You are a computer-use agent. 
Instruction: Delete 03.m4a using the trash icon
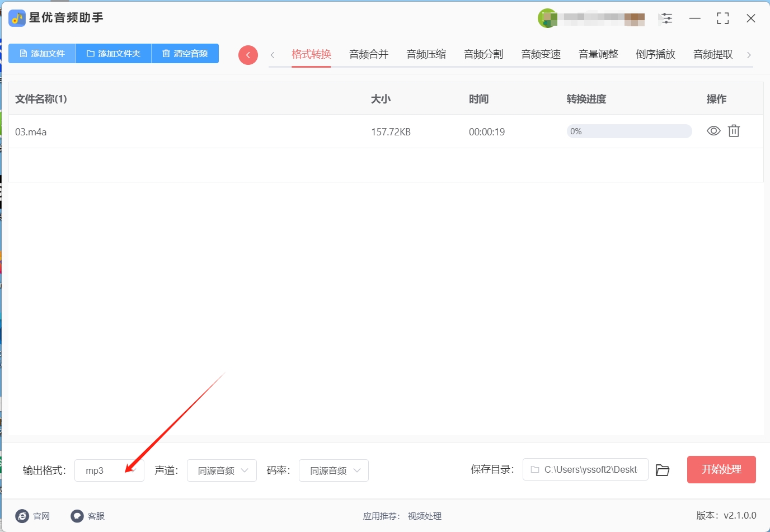(x=734, y=131)
